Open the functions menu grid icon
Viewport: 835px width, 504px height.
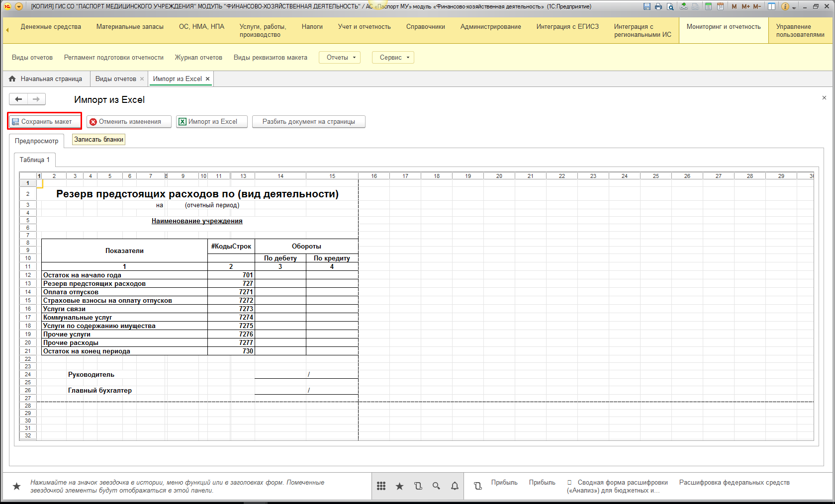click(381, 486)
